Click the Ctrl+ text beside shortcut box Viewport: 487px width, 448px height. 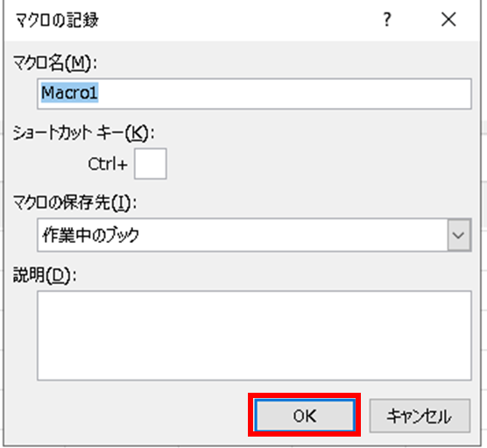[108, 164]
